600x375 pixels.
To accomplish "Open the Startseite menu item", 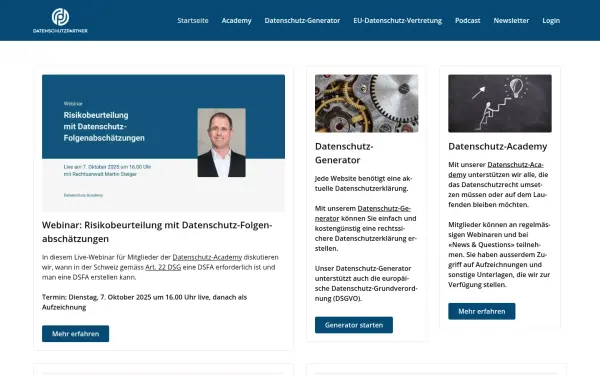I will [x=193, y=21].
